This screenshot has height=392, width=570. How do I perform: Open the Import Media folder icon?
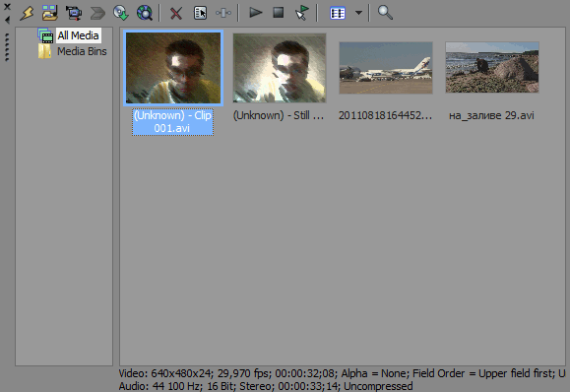[x=50, y=13]
